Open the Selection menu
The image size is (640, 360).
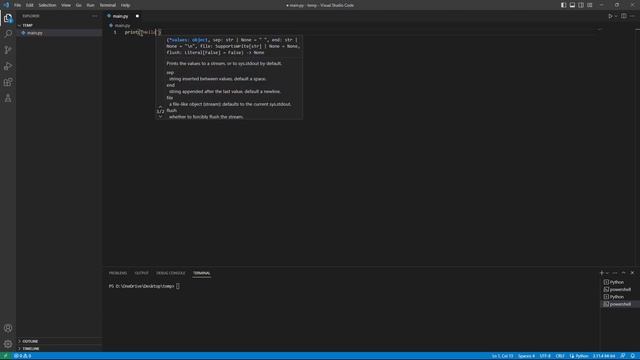click(x=47, y=5)
